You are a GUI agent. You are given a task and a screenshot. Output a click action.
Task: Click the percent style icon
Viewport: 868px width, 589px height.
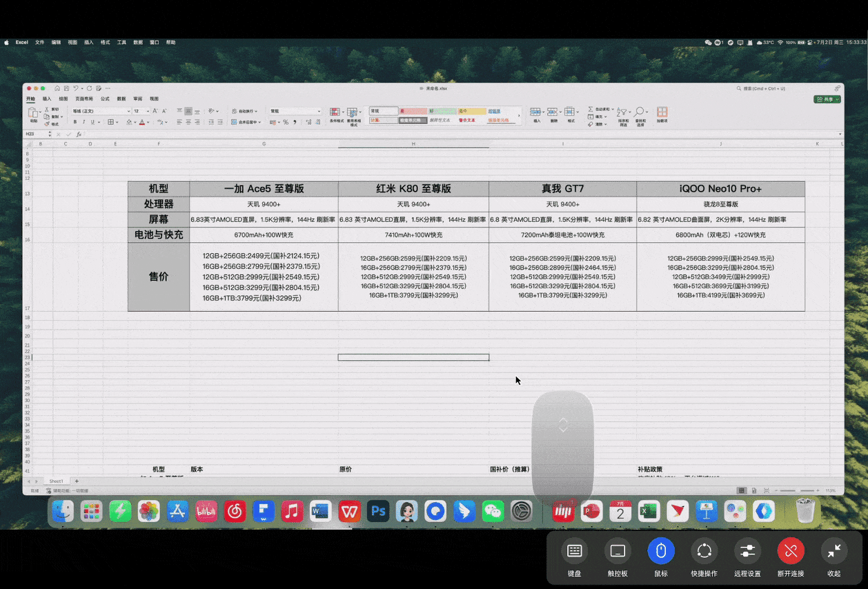tap(285, 122)
